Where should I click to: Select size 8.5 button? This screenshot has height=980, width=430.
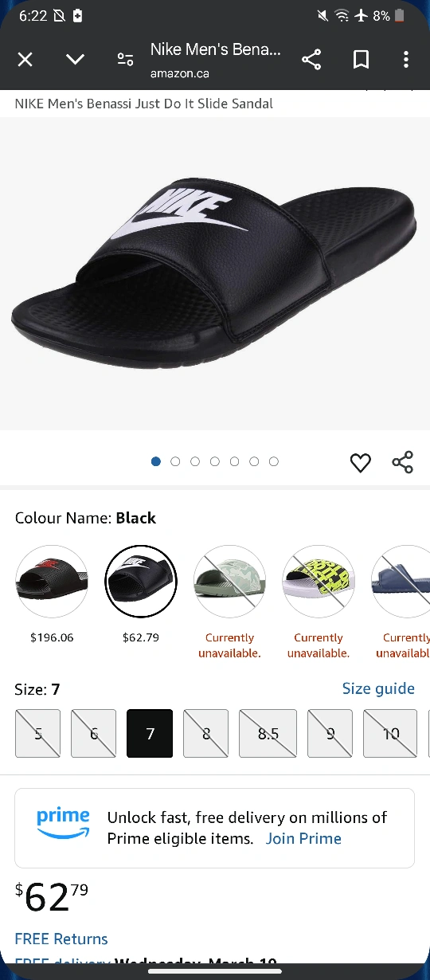click(x=268, y=734)
